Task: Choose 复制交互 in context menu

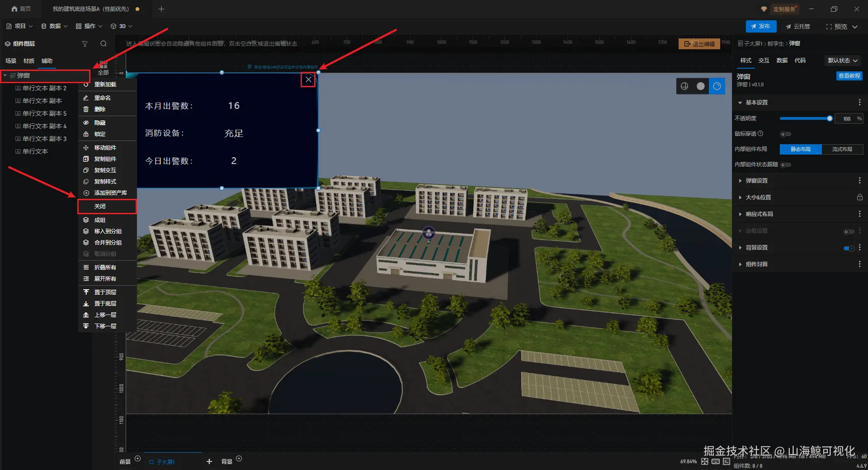Action: [x=108, y=170]
